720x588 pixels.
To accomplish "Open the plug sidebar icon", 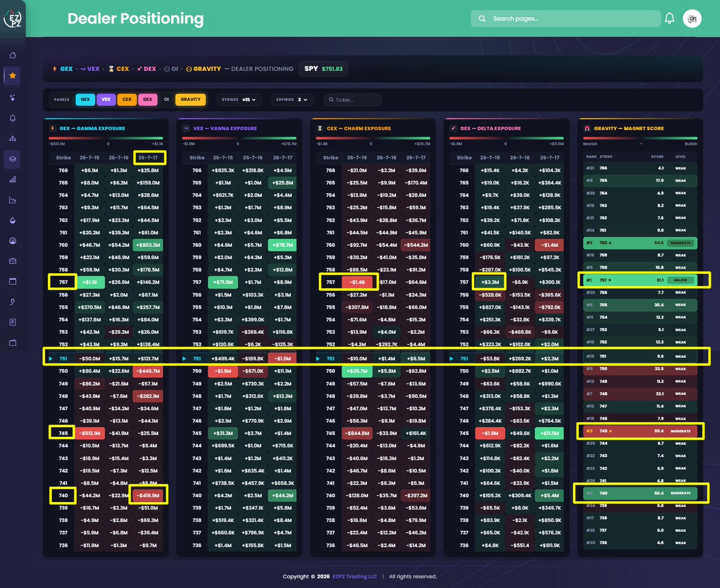I will point(13,302).
